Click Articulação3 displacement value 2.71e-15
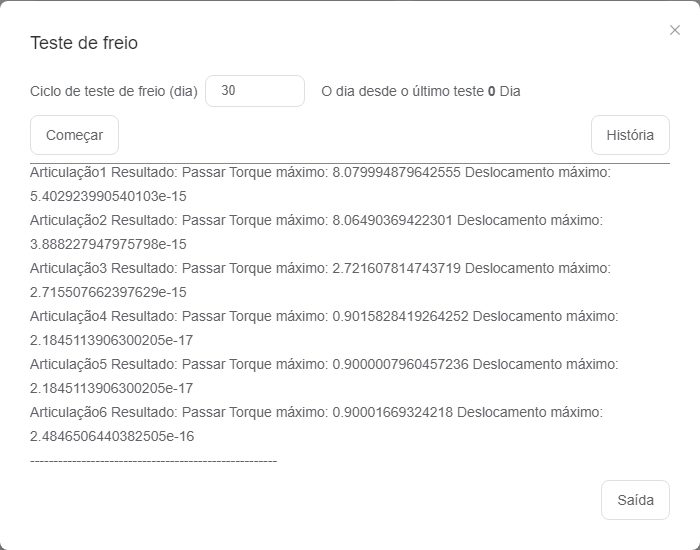700x550 pixels. click(108, 292)
